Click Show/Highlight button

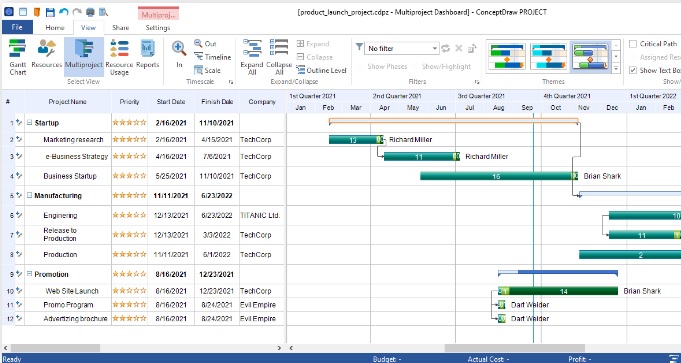coord(446,66)
